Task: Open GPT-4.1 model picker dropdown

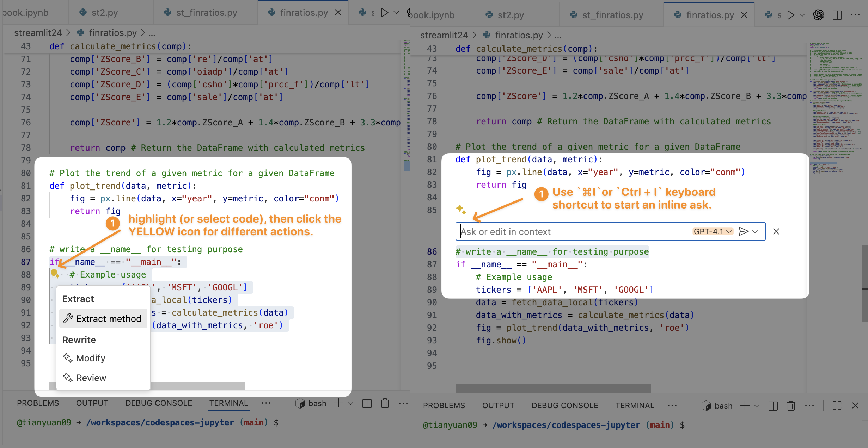Action: coord(713,231)
